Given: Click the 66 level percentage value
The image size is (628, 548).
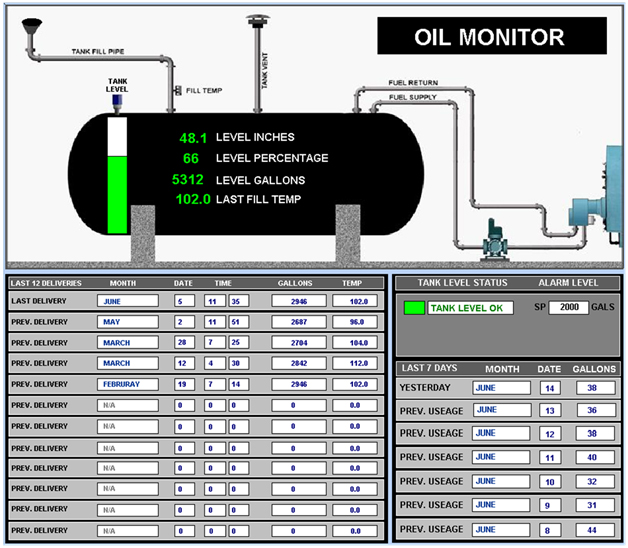Looking at the screenshot, I should (191, 159).
